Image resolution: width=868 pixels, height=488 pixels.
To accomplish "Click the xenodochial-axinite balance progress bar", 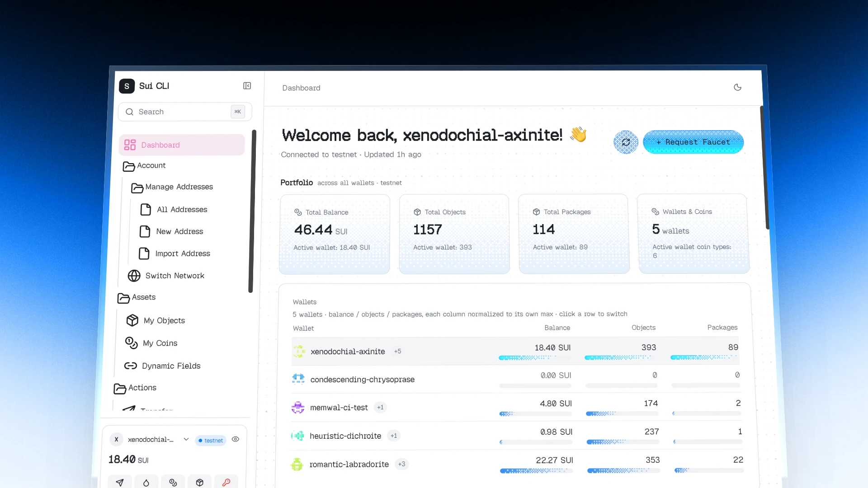I will 534,357.
